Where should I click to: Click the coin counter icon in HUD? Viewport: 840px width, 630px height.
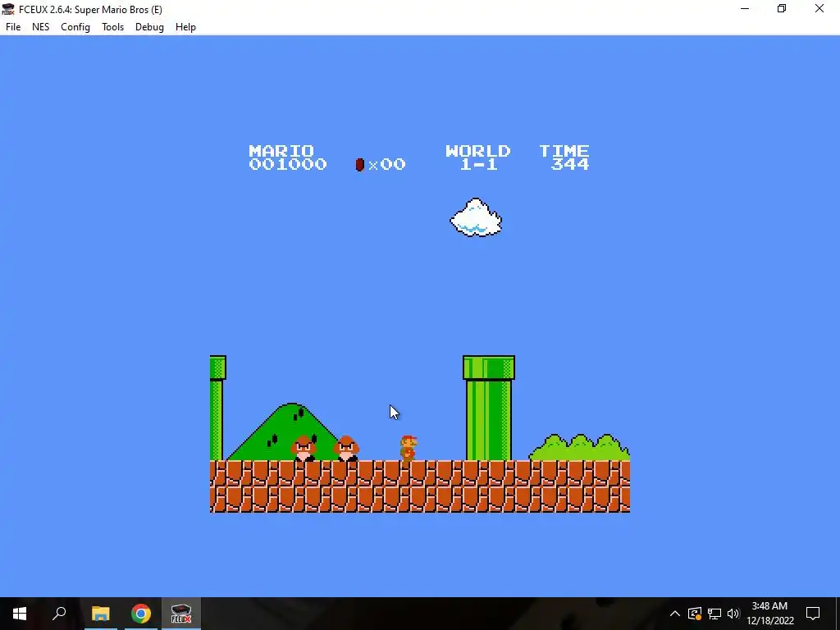360,164
